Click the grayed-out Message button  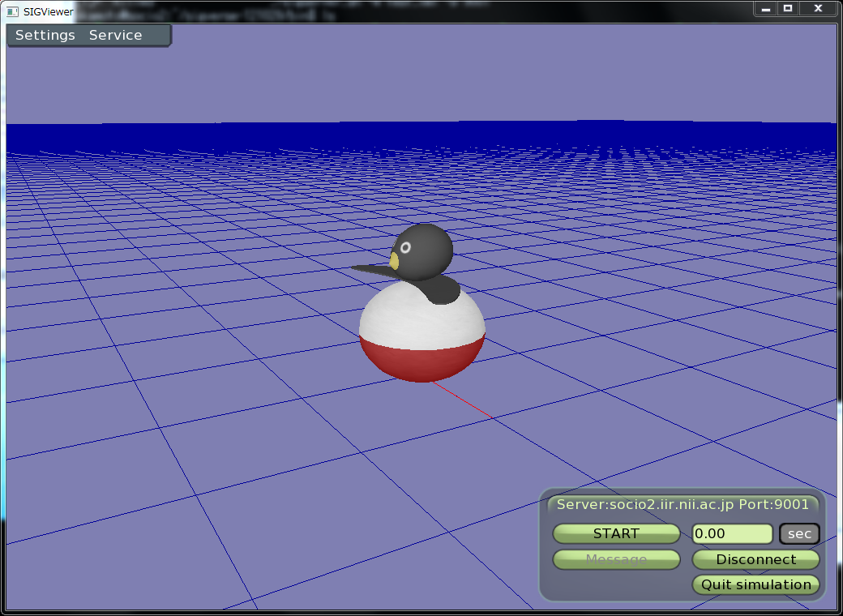coord(616,559)
